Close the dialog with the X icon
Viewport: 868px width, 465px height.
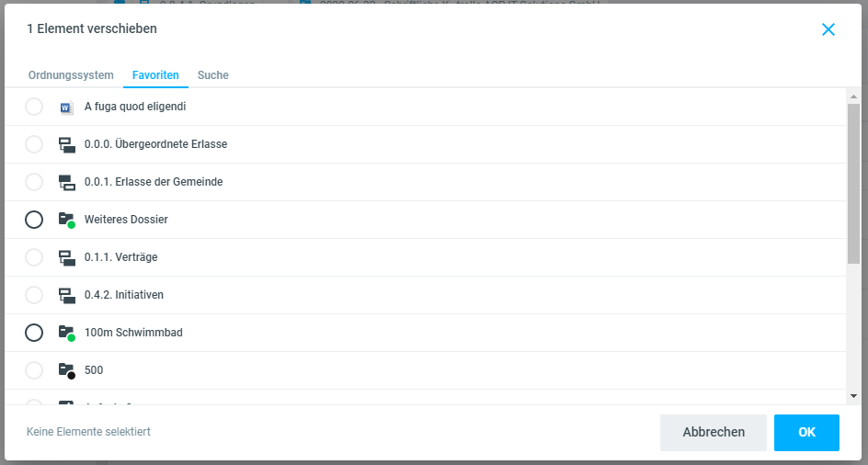828,29
